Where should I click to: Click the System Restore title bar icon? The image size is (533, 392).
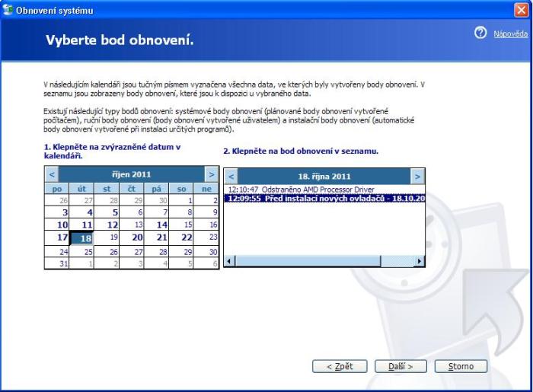(8, 9)
